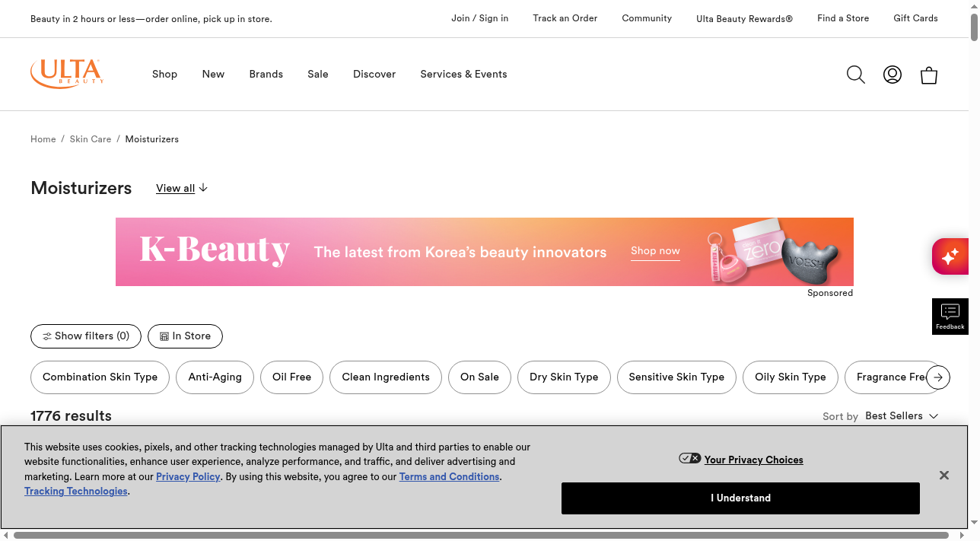Click View all next to Moisturizers
Screen dimensions: 980x541
pyautogui.click(x=182, y=188)
